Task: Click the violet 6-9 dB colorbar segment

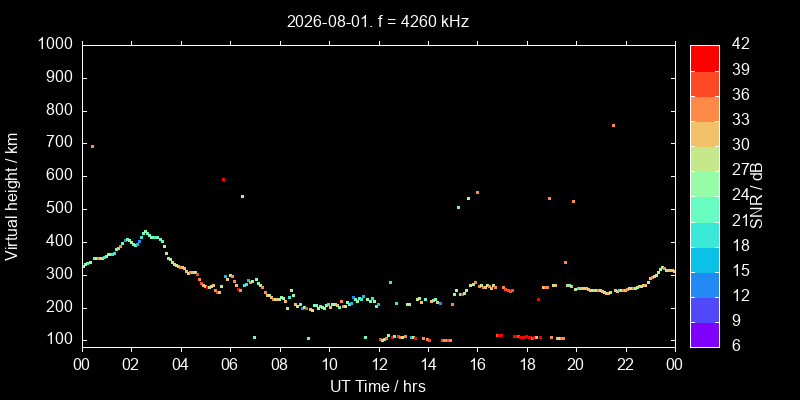Action: point(705,335)
